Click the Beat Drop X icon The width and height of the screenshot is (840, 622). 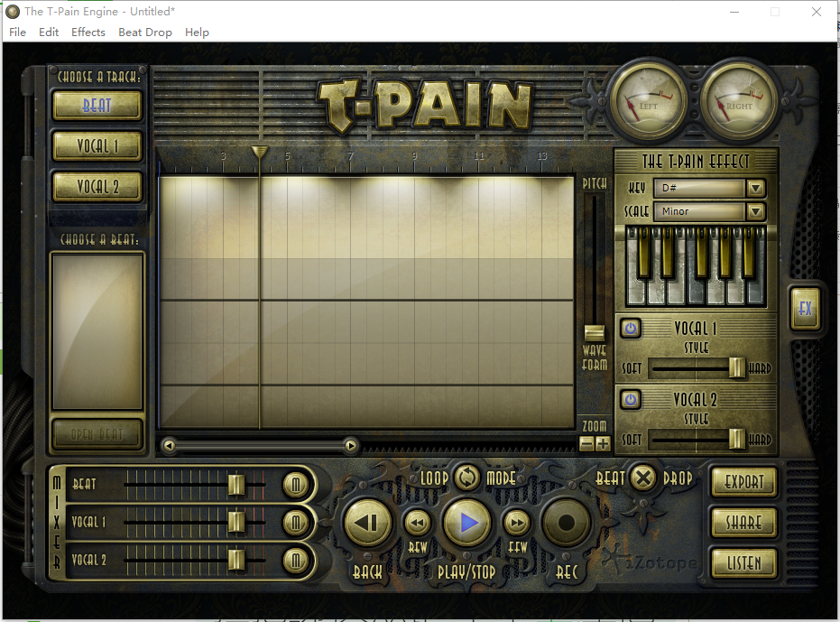[642, 478]
